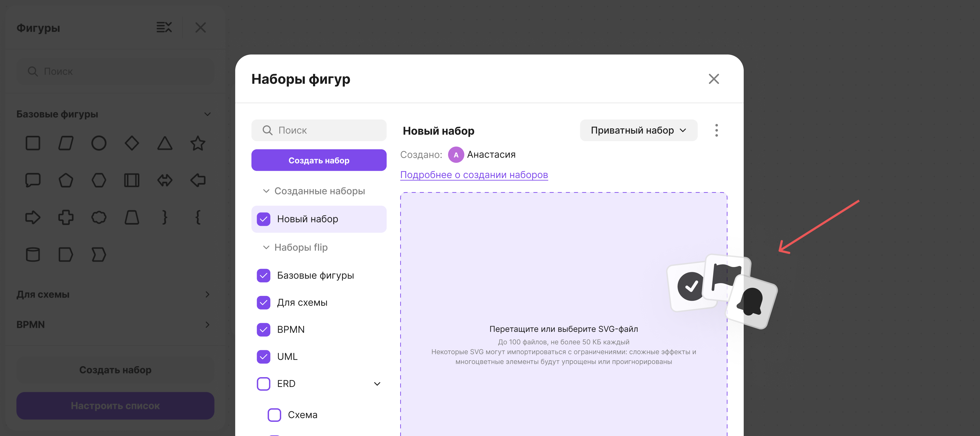Click the Новый набор title text
Image resolution: width=980 pixels, height=436 pixels.
[438, 131]
